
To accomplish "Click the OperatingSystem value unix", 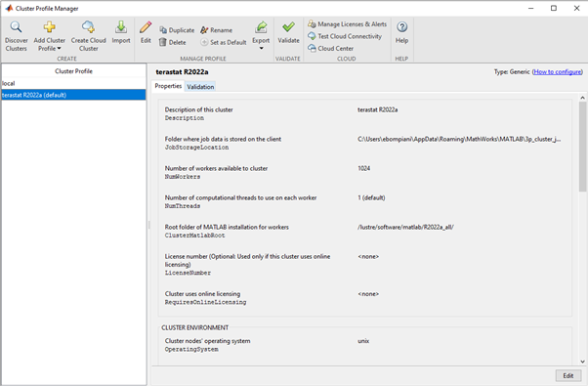I will click(x=363, y=341).
